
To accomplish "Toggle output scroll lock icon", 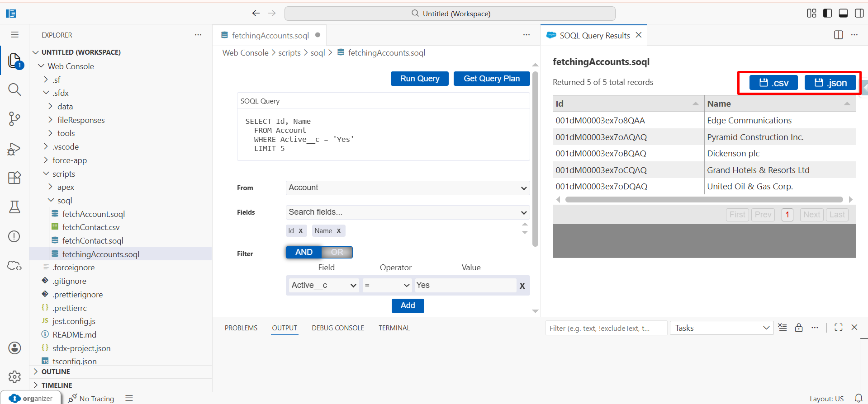I will tap(799, 328).
